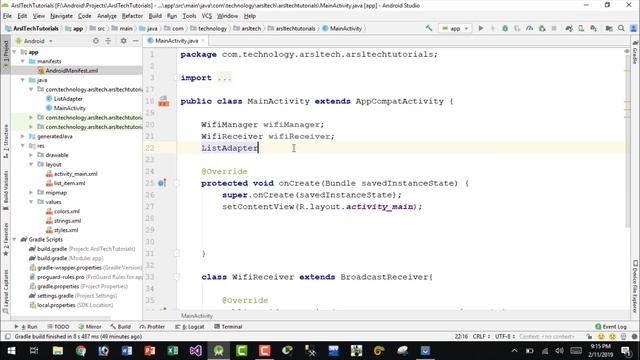Click the Stop square icon in toolbar
The height and width of the screenshot is (360, 640).
(554, 28)
